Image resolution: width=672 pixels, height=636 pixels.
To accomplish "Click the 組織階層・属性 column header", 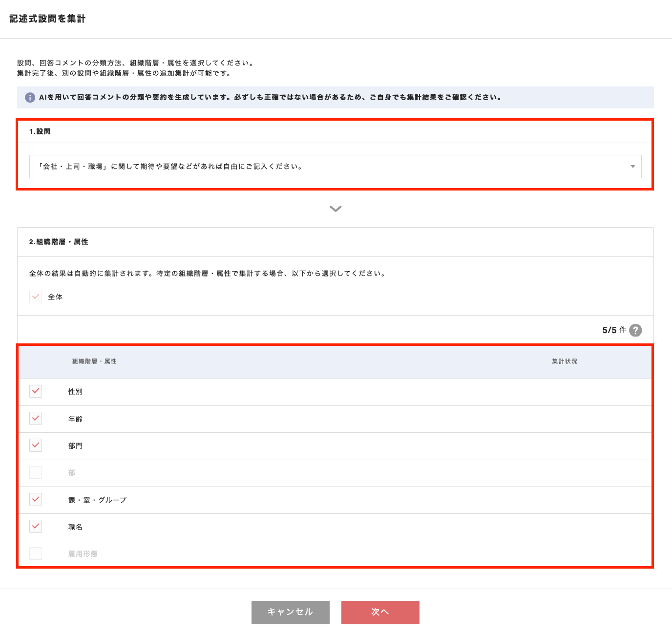I will tap(94, 361).
